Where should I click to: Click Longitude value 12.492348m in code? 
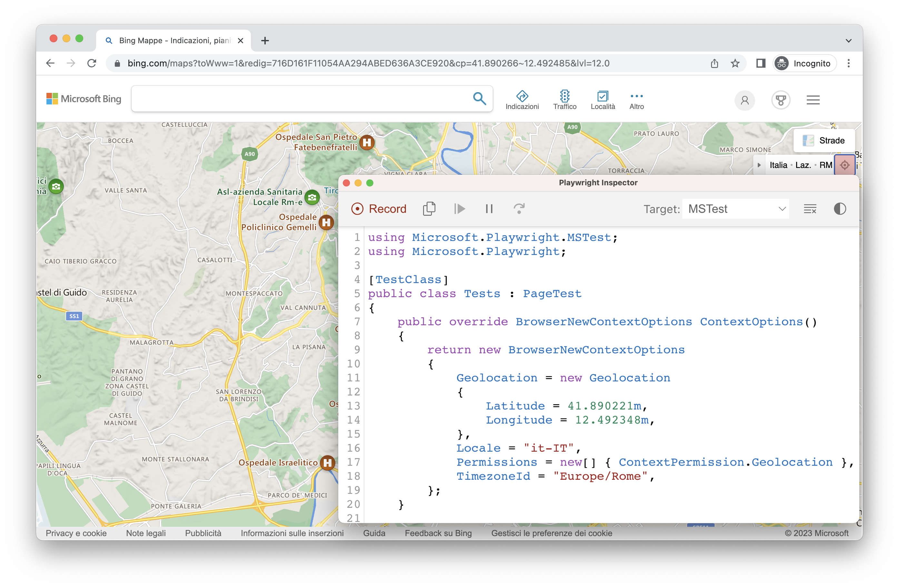pos(612,420)
